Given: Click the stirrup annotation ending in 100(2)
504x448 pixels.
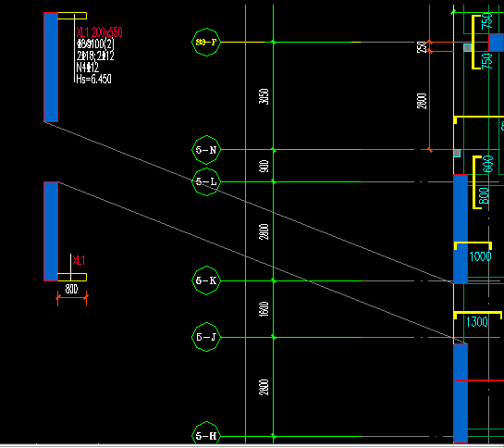Looking at the screenshot, I should tap(95, 44).
